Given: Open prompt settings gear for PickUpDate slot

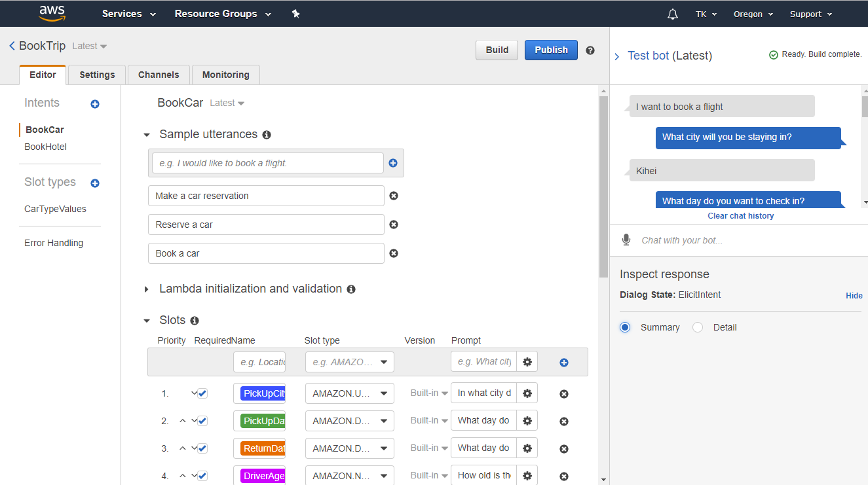Looking at the screenshot, I should coord(527,421).
